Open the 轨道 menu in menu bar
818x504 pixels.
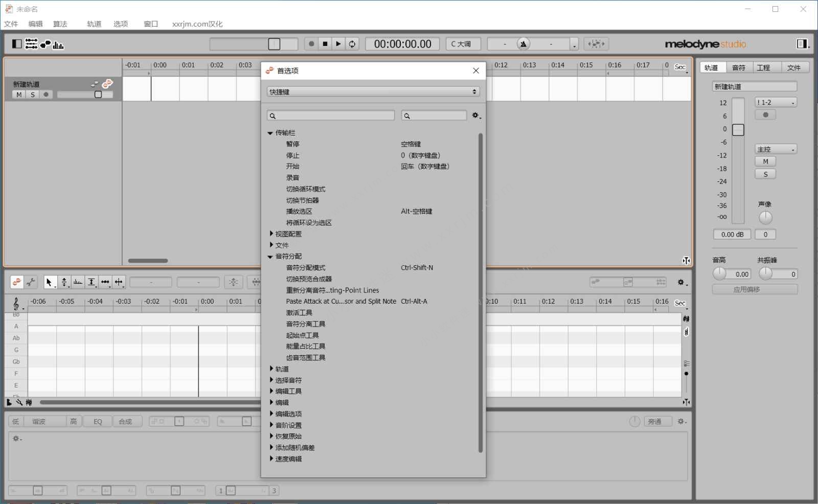click(94, 24)
